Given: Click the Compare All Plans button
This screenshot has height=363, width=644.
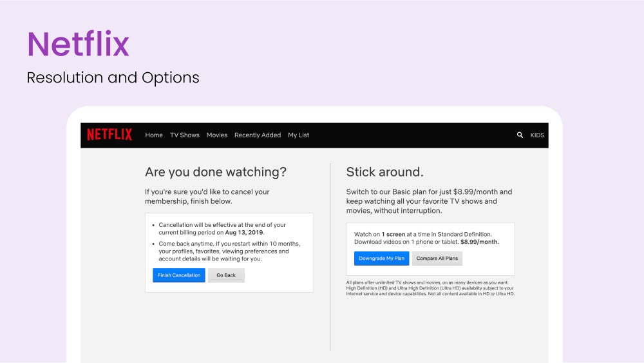Looking at the screenshot, I should tap(437, 258).
